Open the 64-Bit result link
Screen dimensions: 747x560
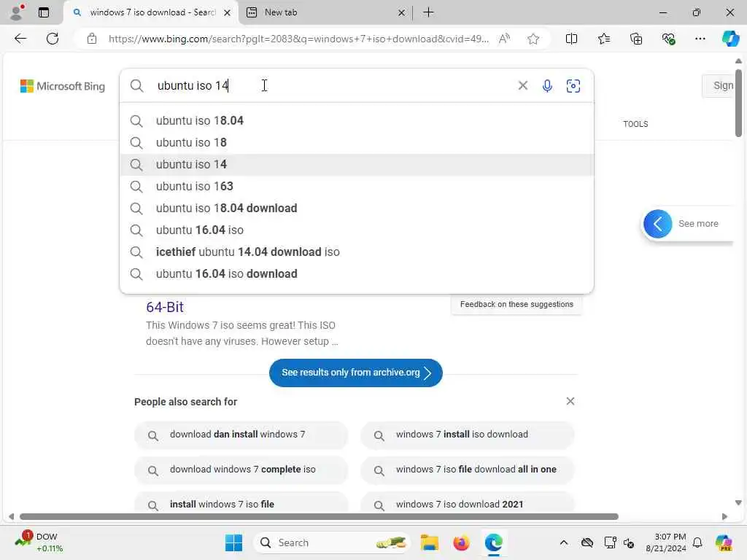[x=165, y=307]
